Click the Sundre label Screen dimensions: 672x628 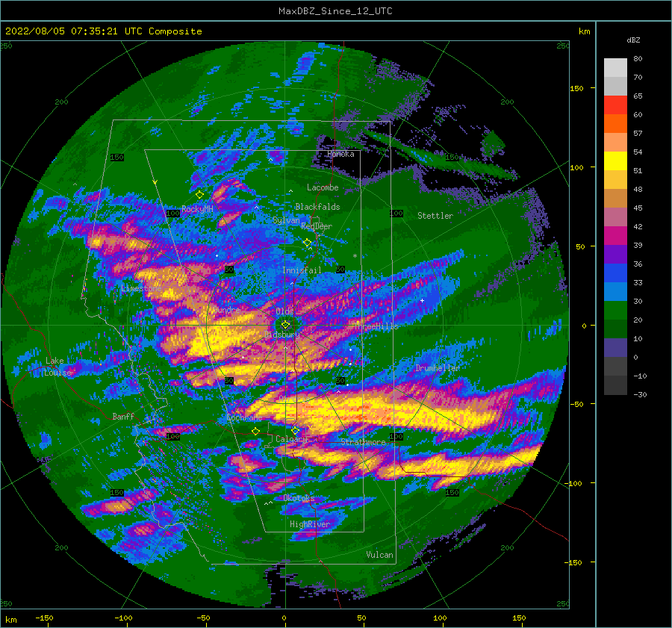tap(226, 310)
